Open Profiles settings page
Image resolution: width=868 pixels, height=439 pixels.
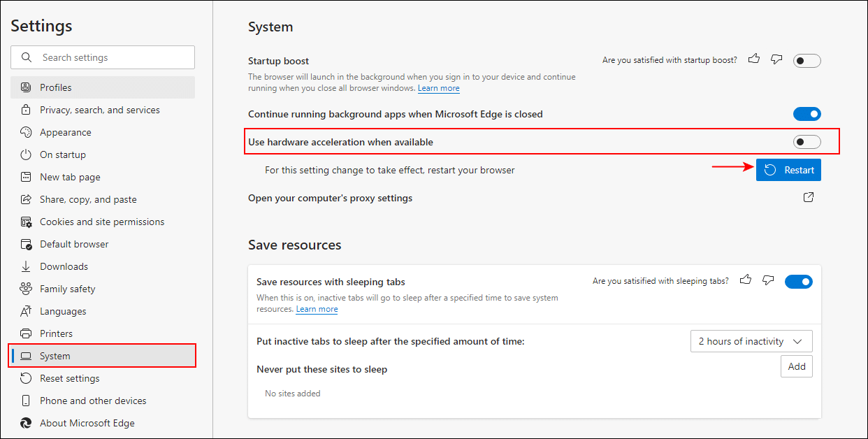(x=103, y=87)
